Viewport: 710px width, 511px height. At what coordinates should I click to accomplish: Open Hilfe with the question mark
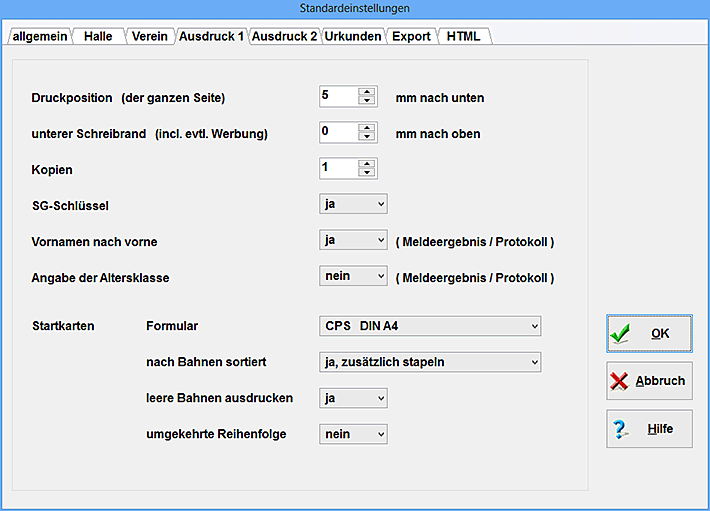click(649, 429)
